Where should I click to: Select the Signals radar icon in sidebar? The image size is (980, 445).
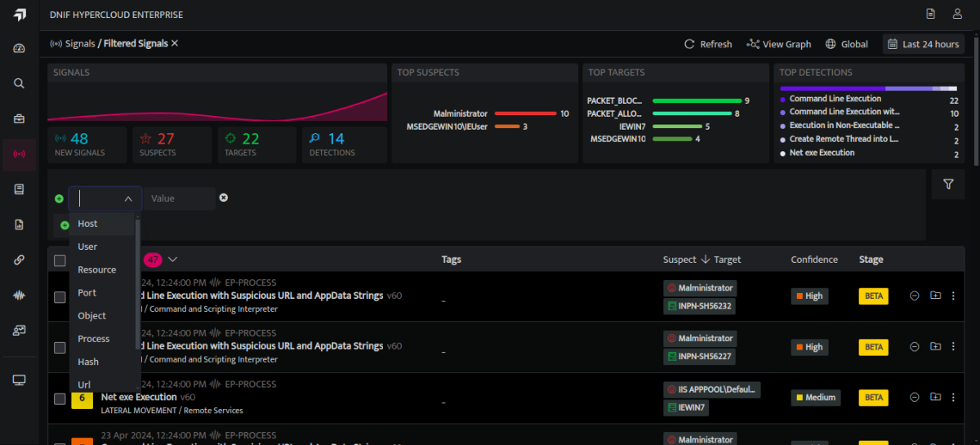click(x=20, y=154)
